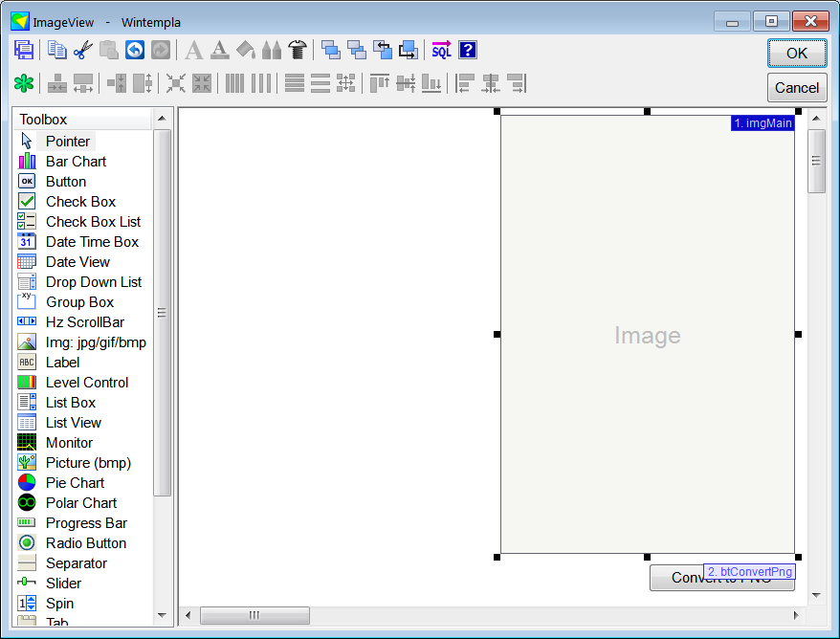Click the first overlapping windows order icon
This screenshot has width=840, height=639.
point(330,51)
